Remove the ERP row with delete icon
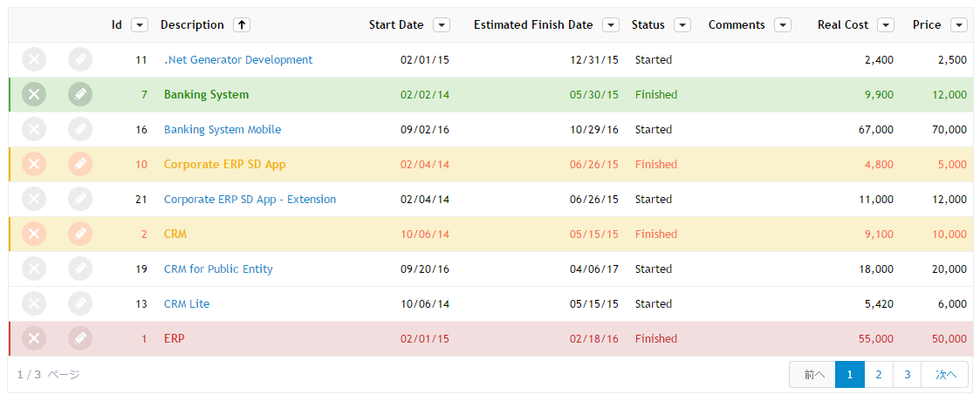This screenshot has width=980, height=401. point(34,339)
